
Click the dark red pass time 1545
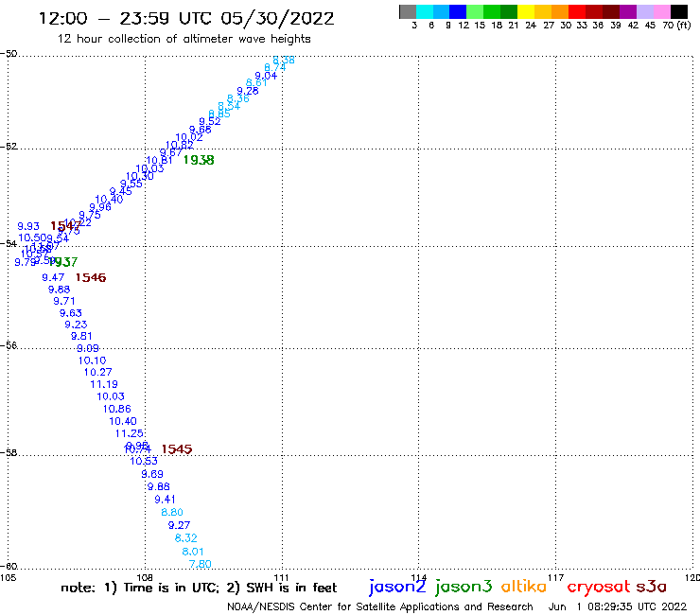tap(177, 449)
